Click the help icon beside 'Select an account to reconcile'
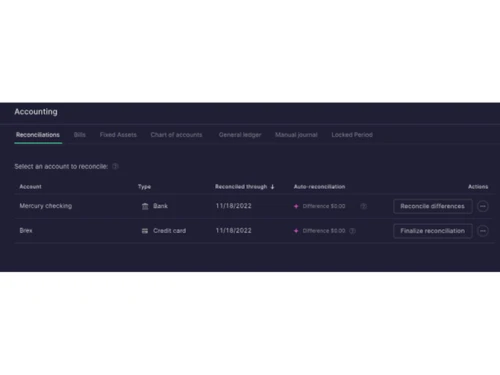This screenshot has width=500, height=375. tap(115, 166)
